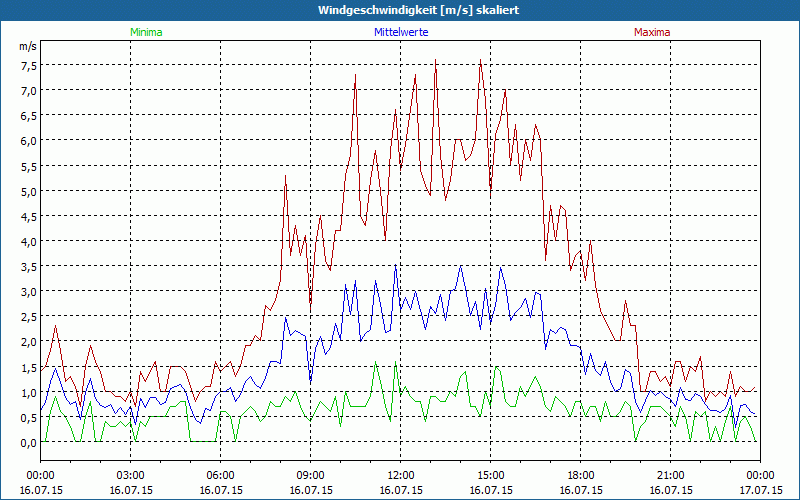Click the 7,5 y-axis value
This screenshot has width=800, height=500.
coord(28,65)
